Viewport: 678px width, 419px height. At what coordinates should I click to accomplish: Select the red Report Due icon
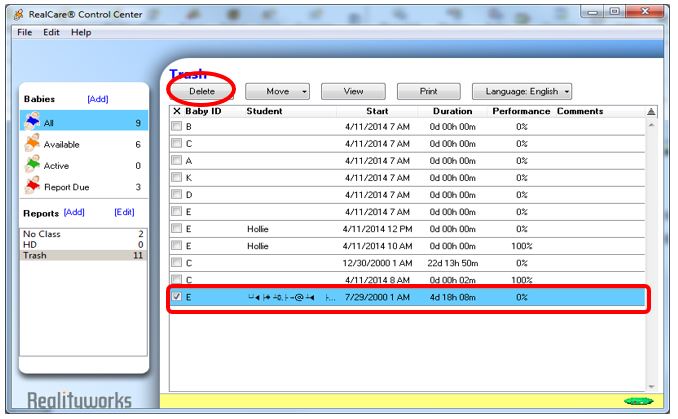point(32,186)
